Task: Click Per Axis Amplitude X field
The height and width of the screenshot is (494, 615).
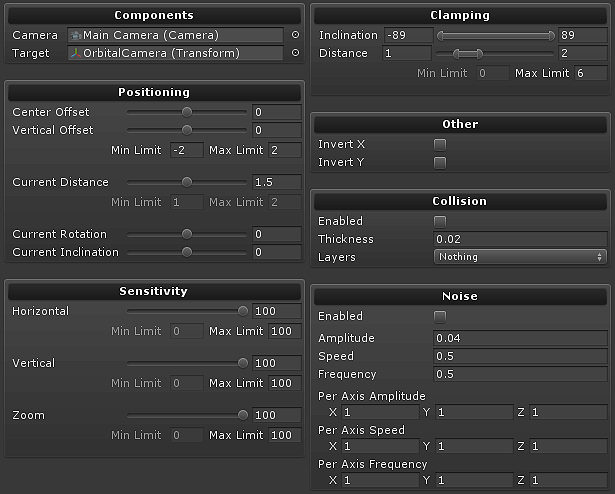Action: pos(380,412)
